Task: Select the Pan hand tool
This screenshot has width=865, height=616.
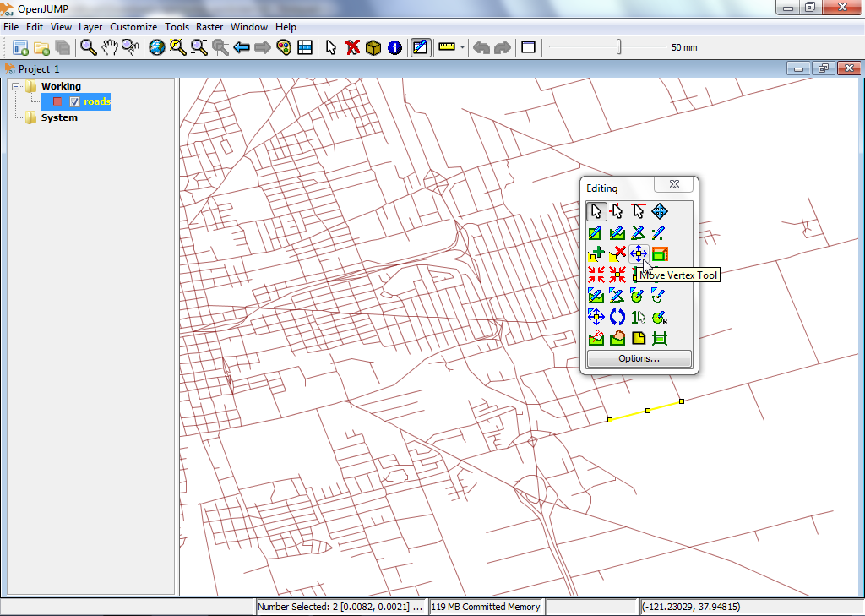Action: [x=110, y=47]
